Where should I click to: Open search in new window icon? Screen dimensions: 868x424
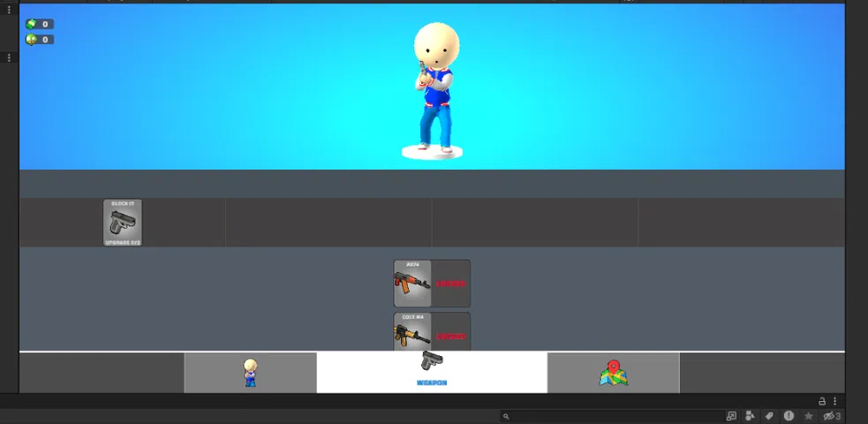click(x=731, y=416)
